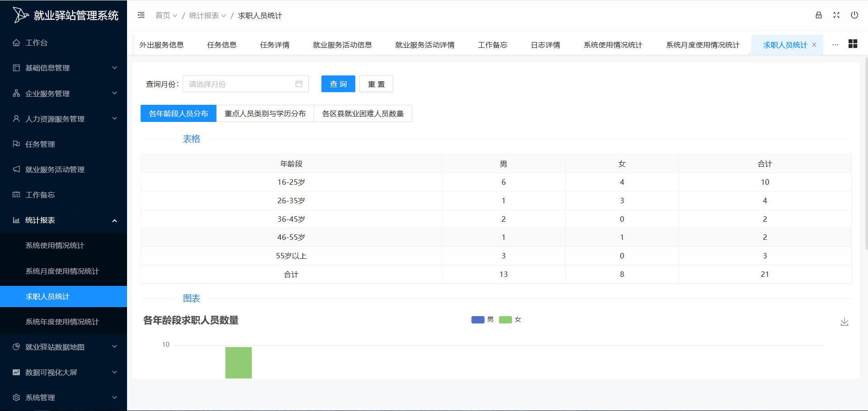Open 任务管理 in the sidebar

(63, 144)
